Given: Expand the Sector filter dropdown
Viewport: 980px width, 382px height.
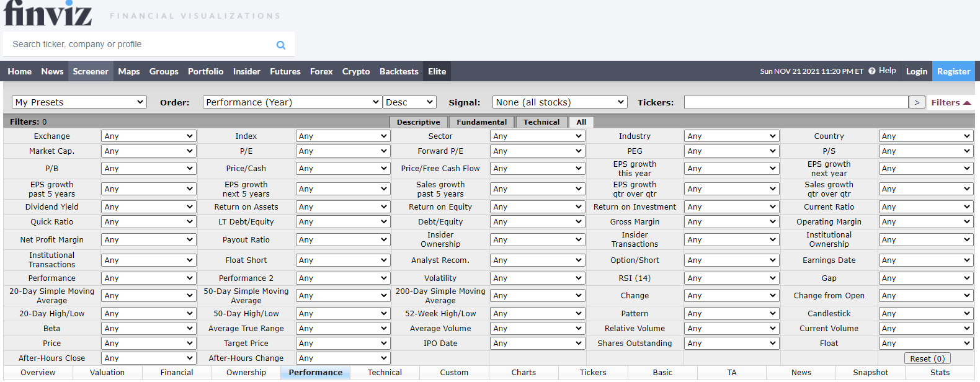Looking at the screenshot, I should [537, 136].
